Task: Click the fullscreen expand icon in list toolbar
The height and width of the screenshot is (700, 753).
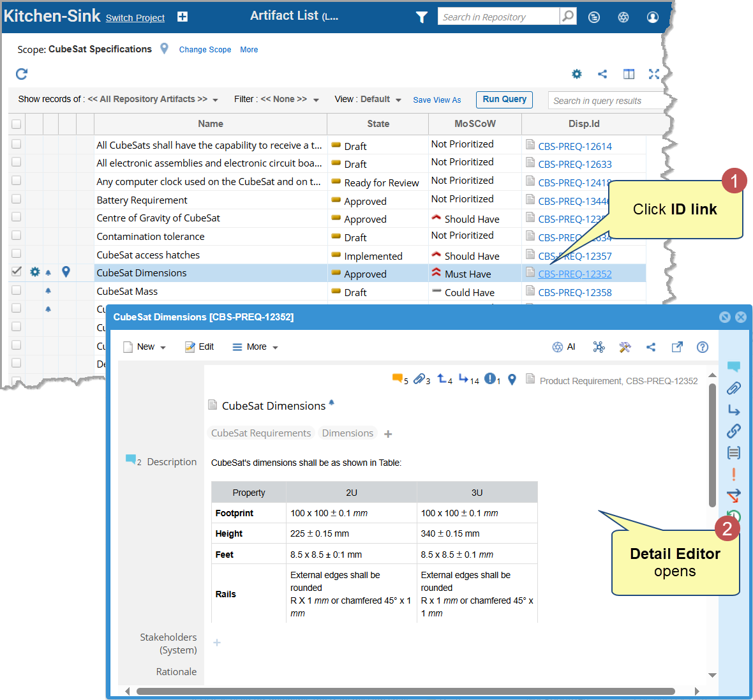Action: [653, 74]
